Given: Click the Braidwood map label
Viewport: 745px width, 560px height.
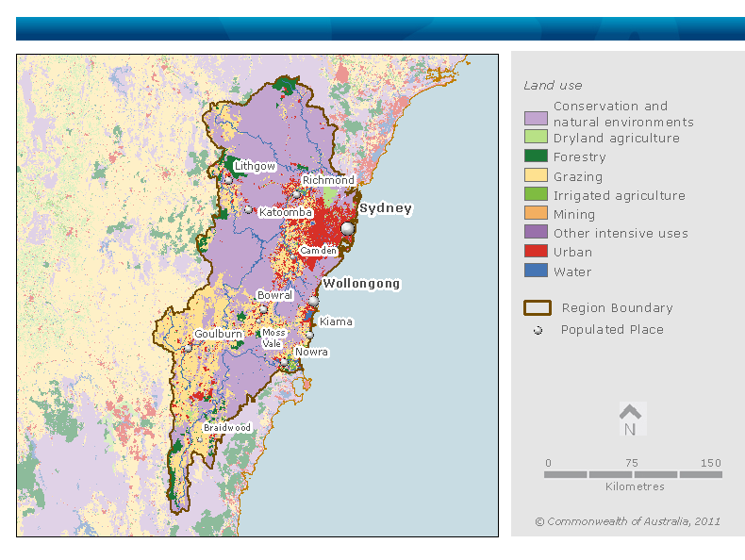Looking at the screenshot, I should [227, 428].
